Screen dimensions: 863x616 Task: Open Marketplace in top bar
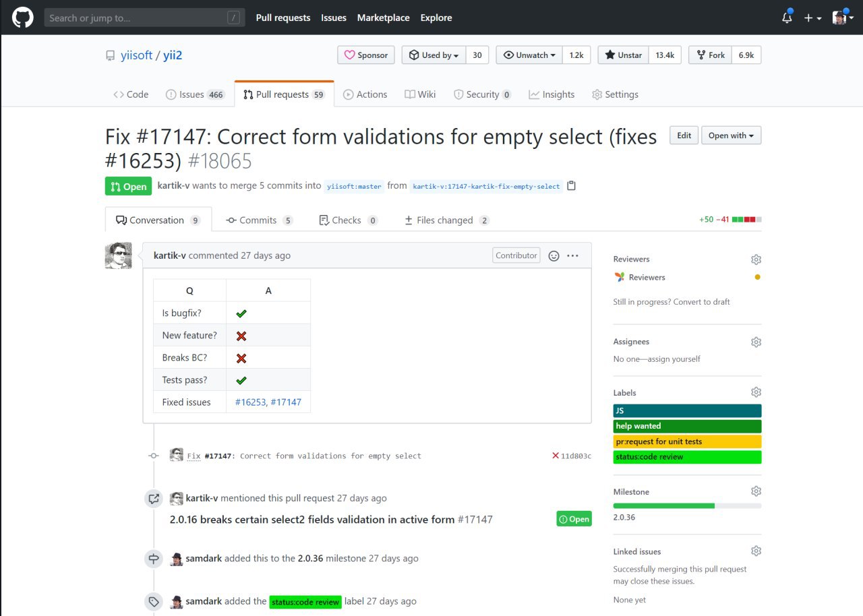pyautogui.click(x=383, y=18)
